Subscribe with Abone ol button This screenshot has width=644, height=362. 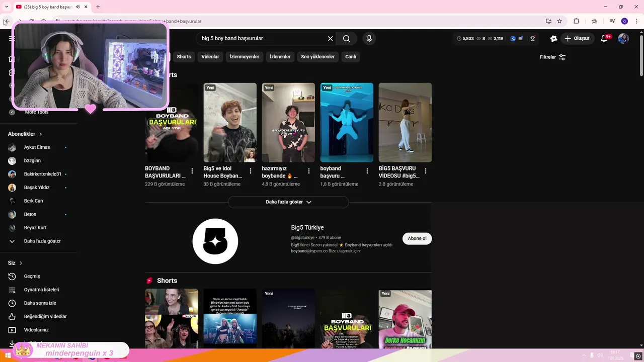(417, 238)
